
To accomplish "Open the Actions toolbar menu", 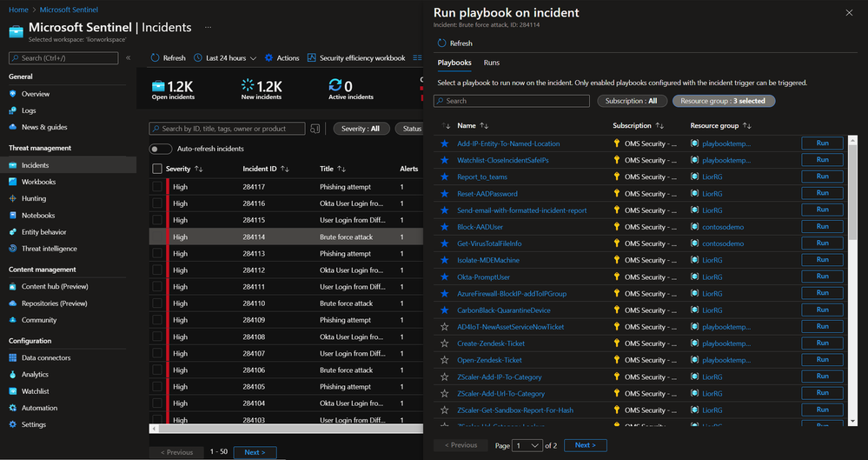I will tap(282, 57).
